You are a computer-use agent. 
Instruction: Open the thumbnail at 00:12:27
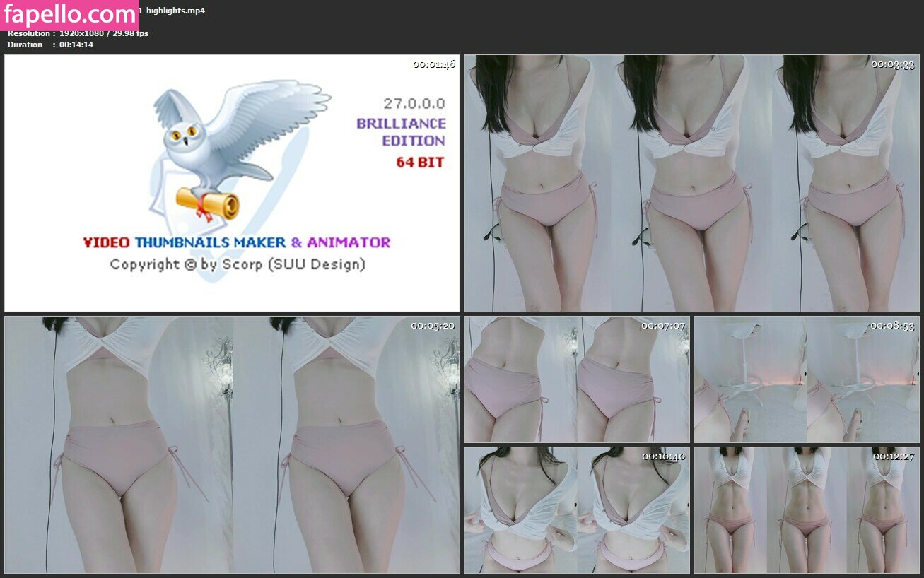pos(807,509)
